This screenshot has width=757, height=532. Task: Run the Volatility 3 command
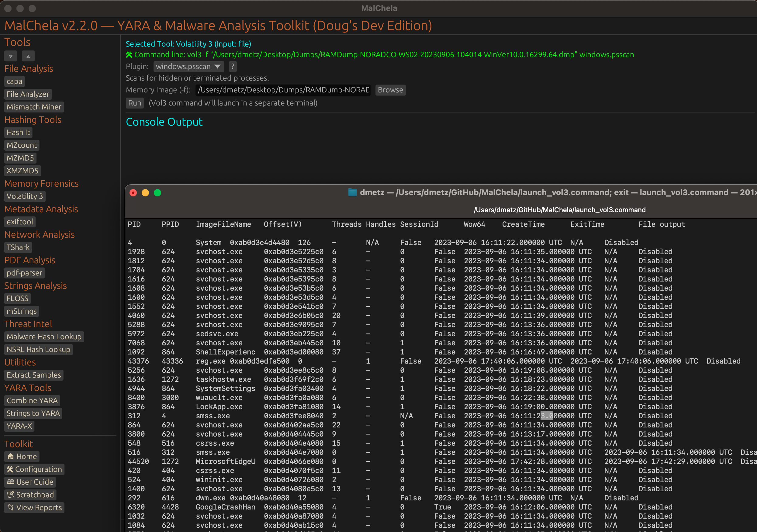[x=135, y=103]
